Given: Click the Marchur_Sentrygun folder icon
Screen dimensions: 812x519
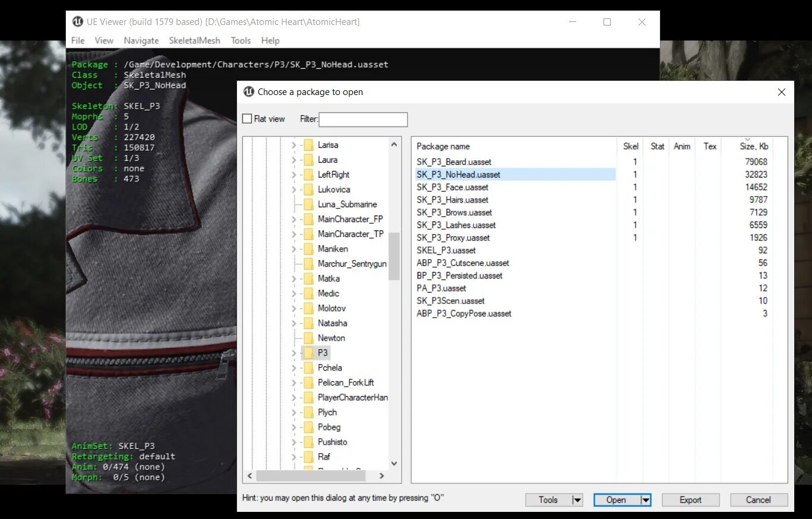Looking at the screenshot, I should [x=308, y=264].
